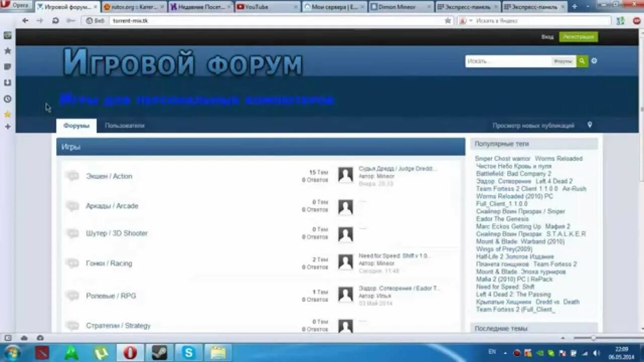Bookmark page with the address bar star

coord(448,21)
